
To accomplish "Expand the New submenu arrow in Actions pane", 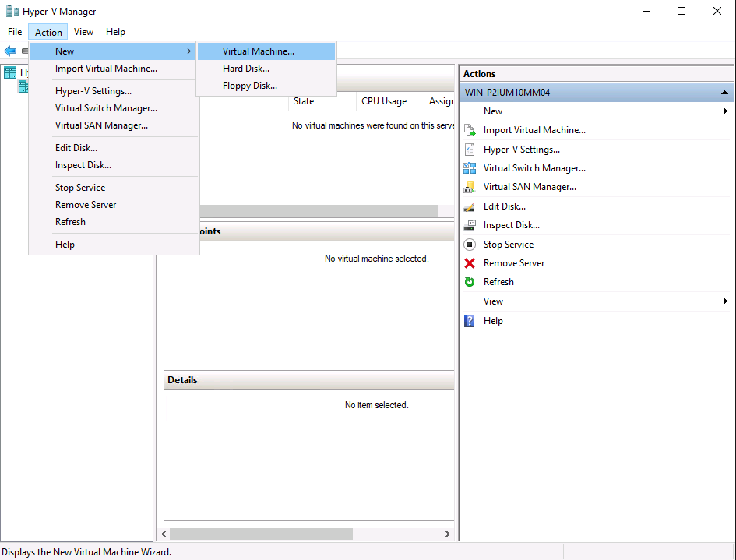I will (725, 111).
